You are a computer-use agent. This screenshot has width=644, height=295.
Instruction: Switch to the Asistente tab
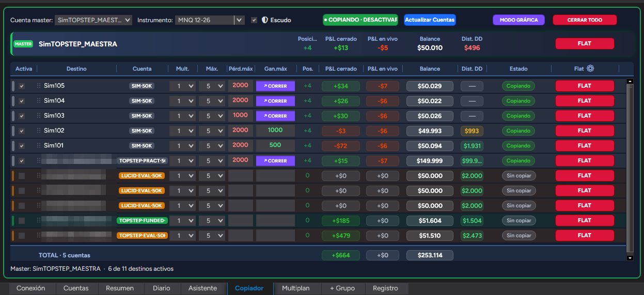click(203, 288)
